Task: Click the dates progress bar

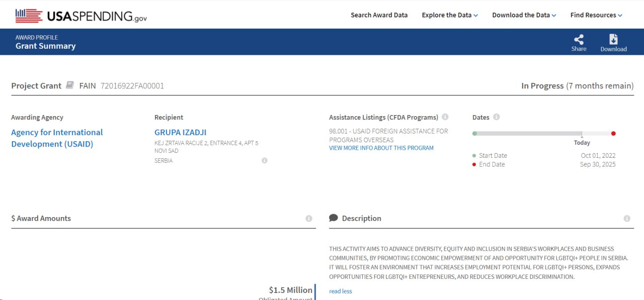Action: click(544, 134)
